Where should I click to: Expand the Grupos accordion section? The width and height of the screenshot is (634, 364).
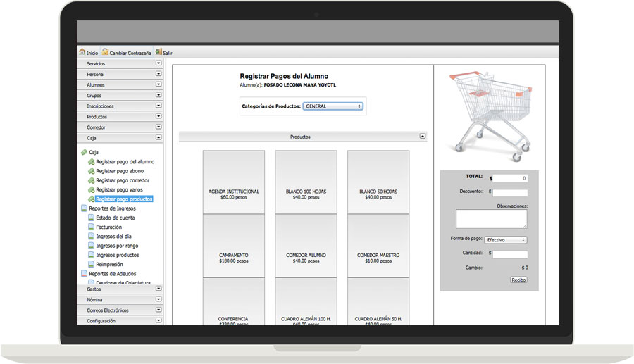pyautogui.click(x=158, y=95)
